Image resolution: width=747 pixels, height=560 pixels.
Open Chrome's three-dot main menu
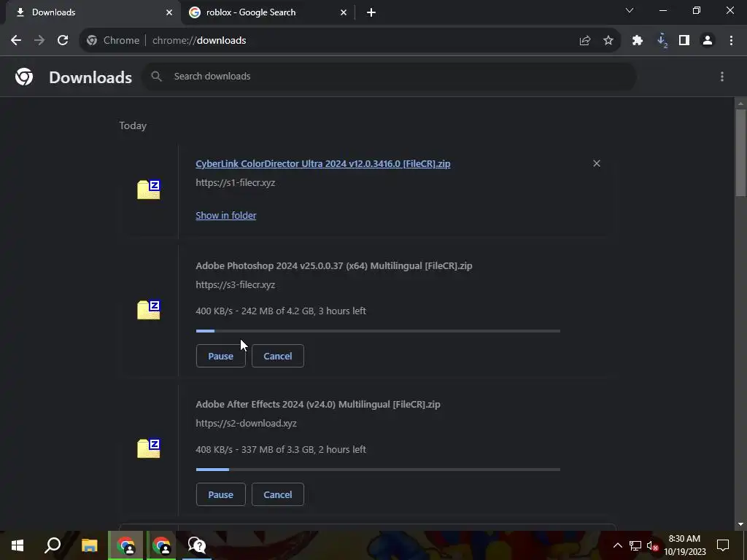coord(731,41)
